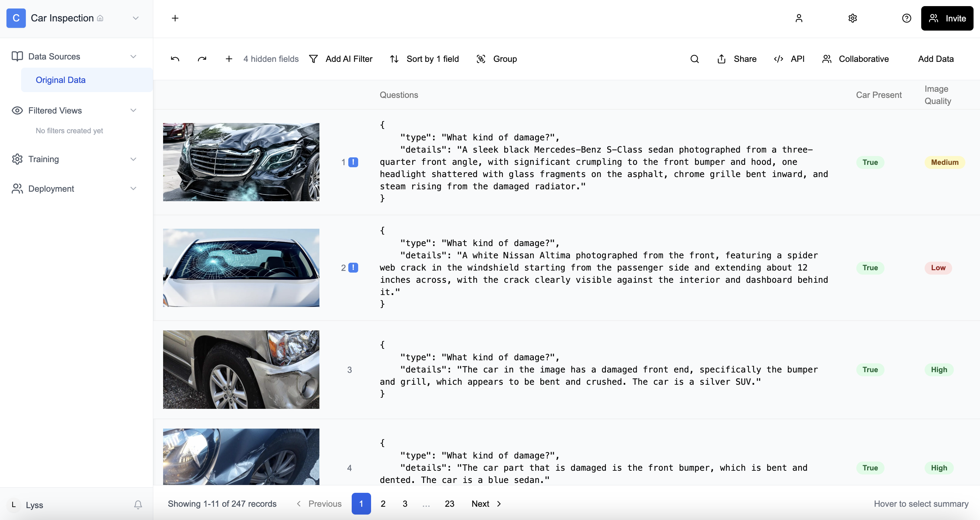Collapse the Data Sources section
This screenshot has height=520, width=980.
pos(133,56)
